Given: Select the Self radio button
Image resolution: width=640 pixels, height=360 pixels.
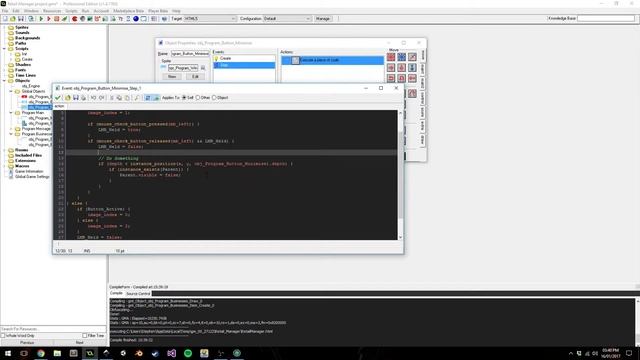Looking at the screenshot, I should point(184,98).
